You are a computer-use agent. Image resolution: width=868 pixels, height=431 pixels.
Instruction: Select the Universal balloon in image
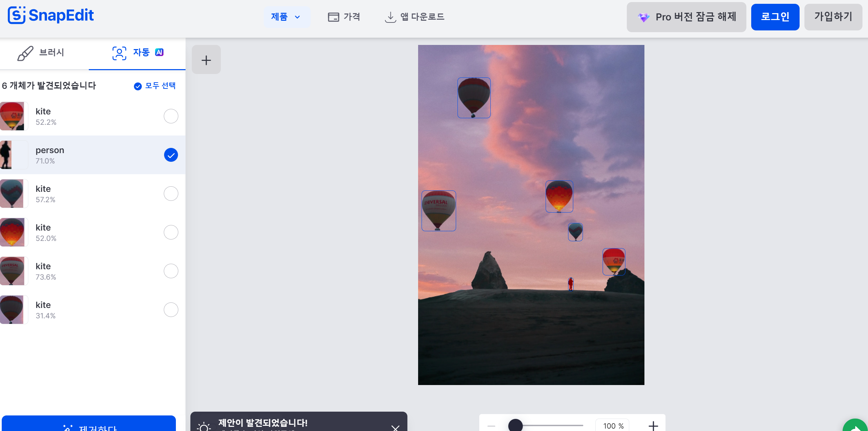[x=438, y=211]
